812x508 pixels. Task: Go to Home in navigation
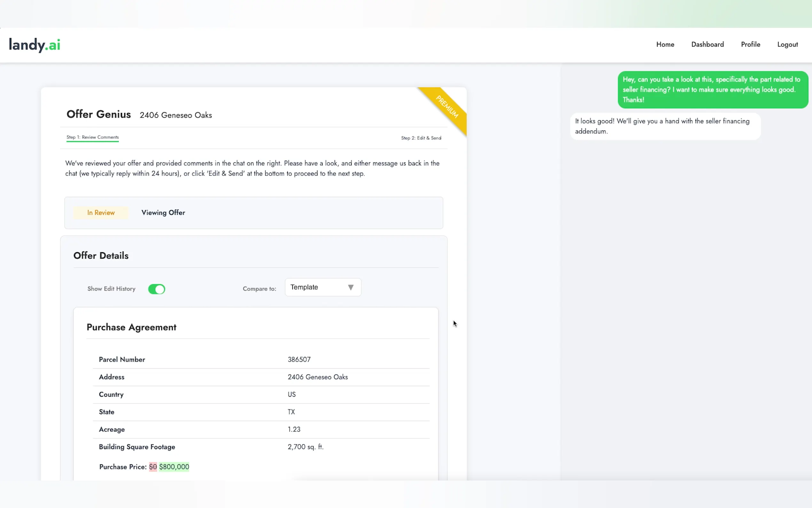tap(665, 44)
